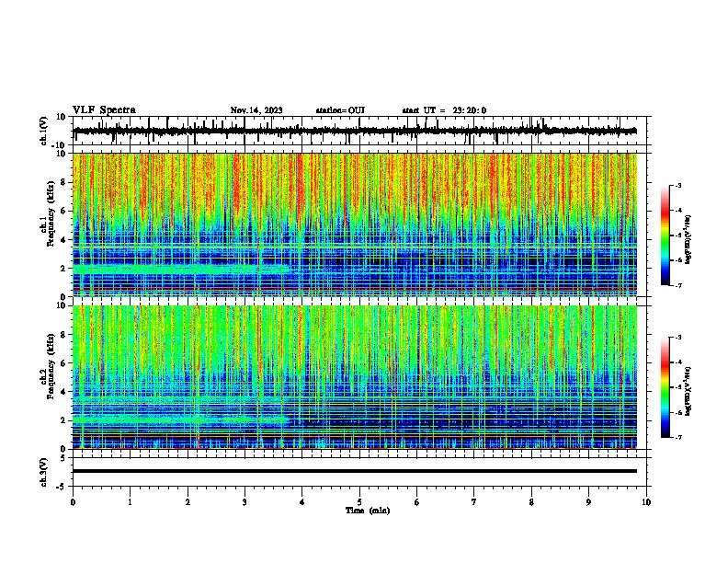Screen dimensions: 728x563
Task: Click the -7 label on ch.2 color scale
Action: tap(677, 437)
